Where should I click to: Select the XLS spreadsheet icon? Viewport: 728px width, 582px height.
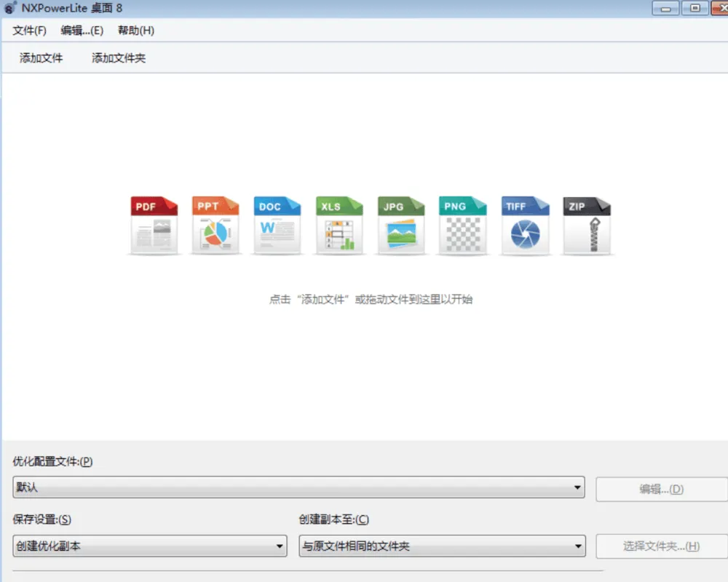[339, 226]
